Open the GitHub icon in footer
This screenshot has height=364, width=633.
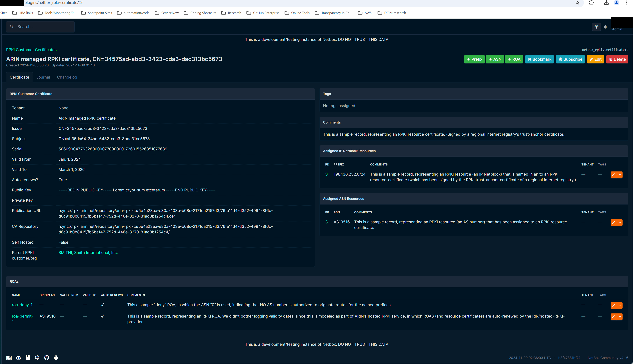(x=46, y=358)
